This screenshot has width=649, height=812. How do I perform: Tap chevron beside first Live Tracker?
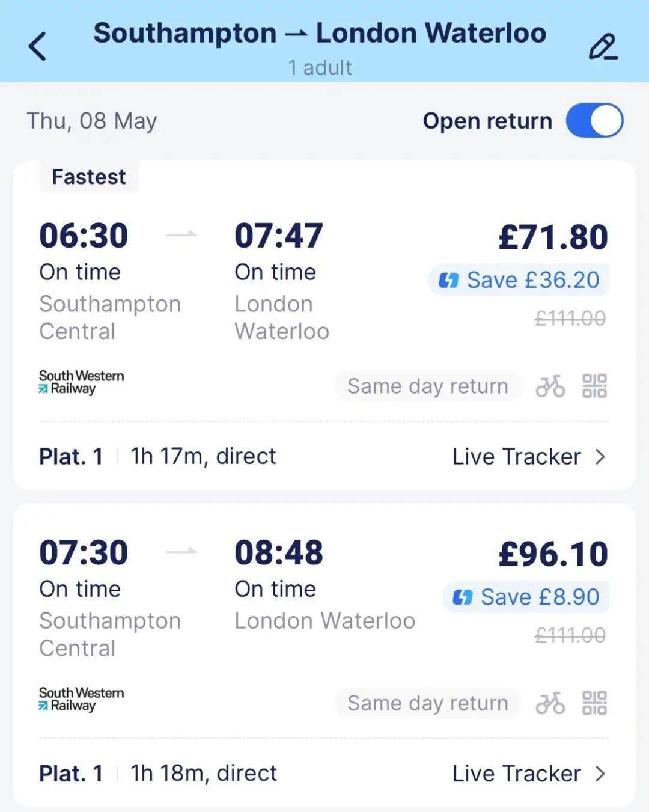point(600,457)
